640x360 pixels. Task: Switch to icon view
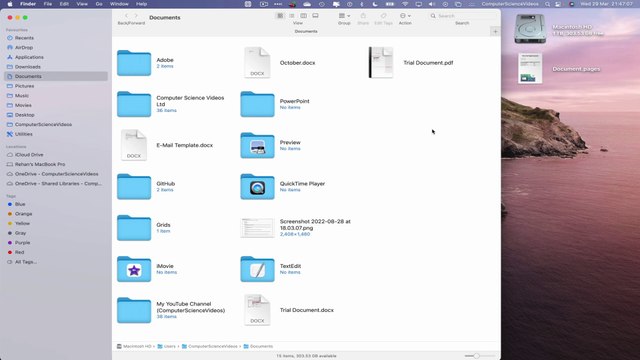pos(280,16)
